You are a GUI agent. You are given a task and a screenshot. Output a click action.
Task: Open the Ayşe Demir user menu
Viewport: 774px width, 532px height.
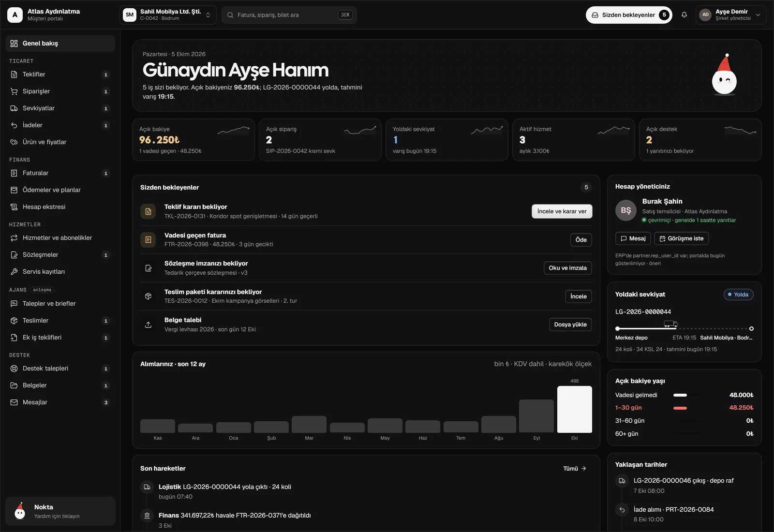tap(731, 15)
